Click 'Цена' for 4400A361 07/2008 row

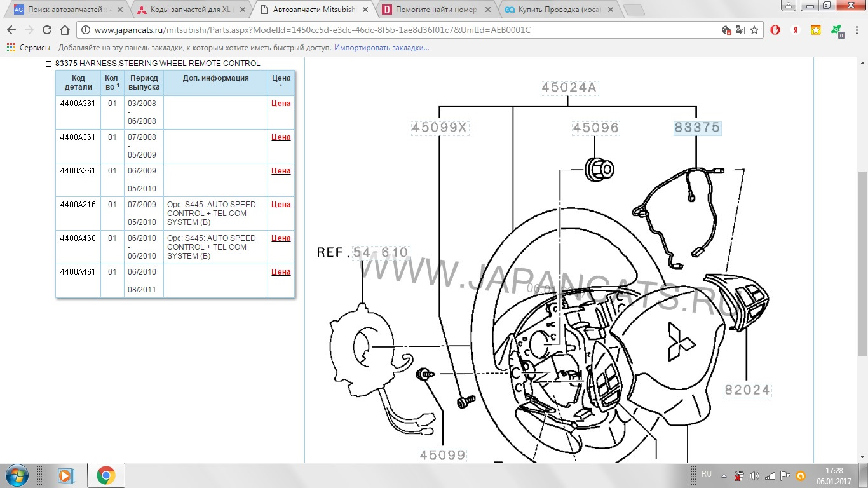tap(281, 137)
